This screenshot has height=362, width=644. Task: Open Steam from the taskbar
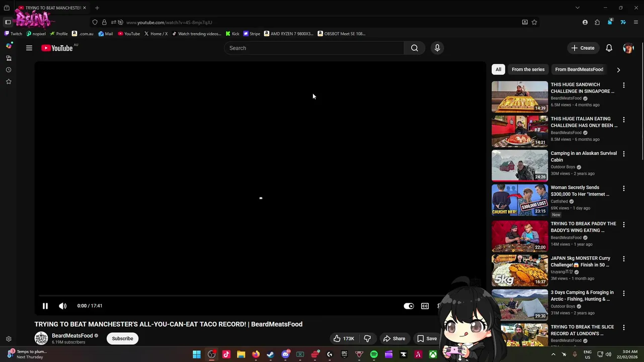270,354
